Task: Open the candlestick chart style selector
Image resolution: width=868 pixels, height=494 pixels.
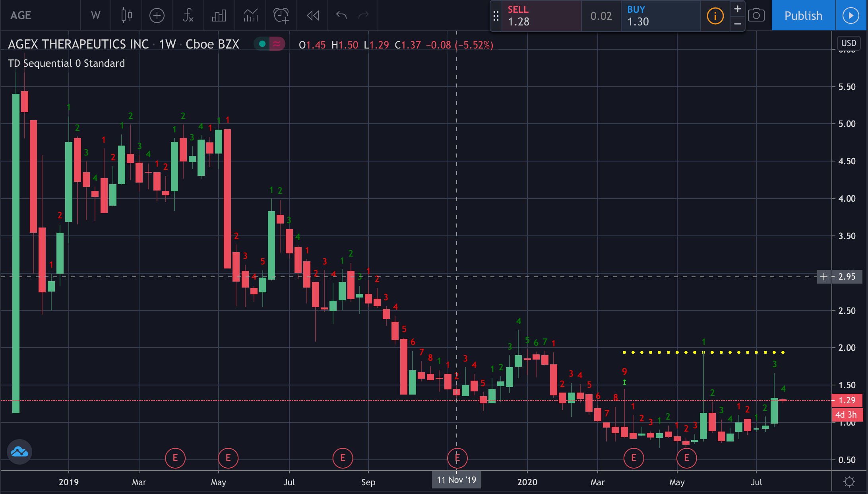Action: (x=126, y=16)
